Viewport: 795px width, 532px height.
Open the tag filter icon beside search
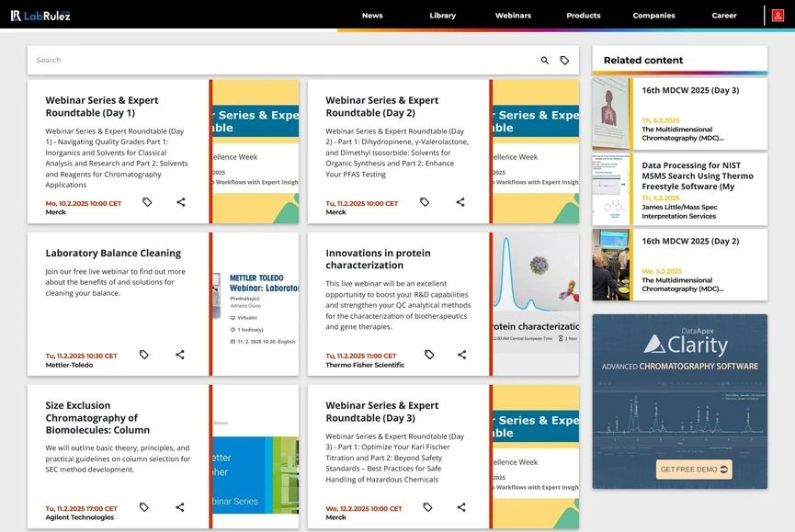click(565, 60)
